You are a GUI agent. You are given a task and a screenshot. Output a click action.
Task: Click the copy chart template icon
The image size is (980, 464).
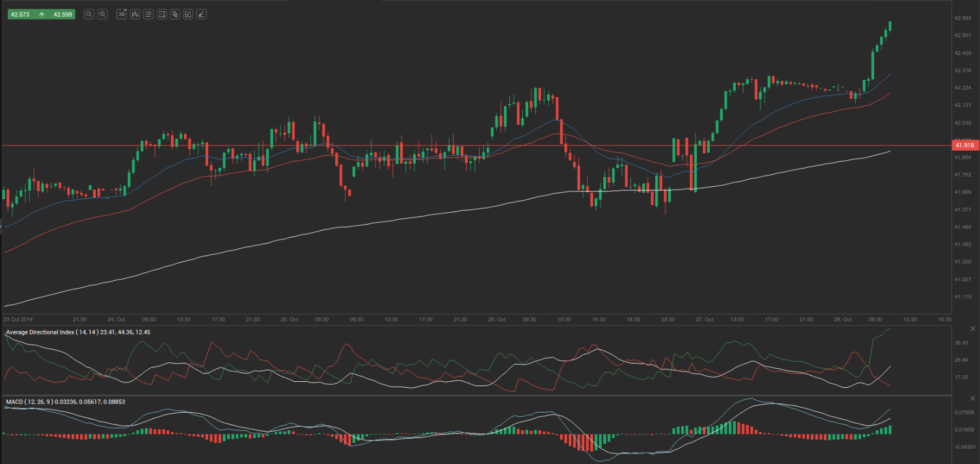[x=175, y=14]
